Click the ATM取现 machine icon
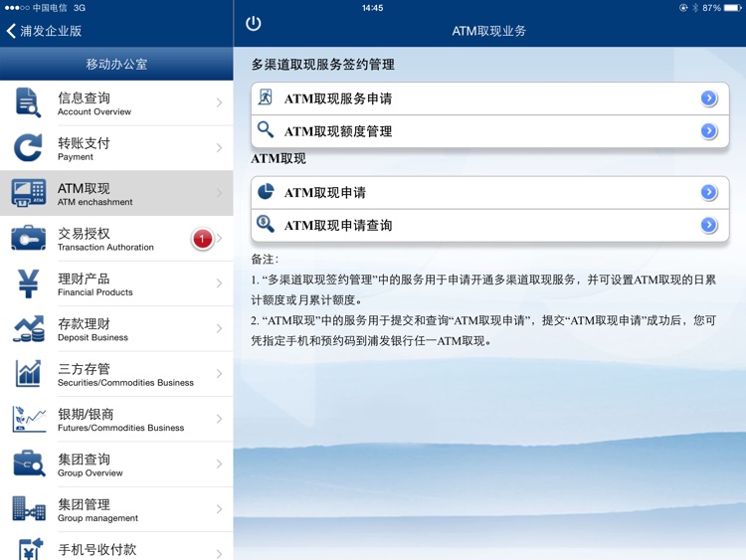 click(29, 193)
